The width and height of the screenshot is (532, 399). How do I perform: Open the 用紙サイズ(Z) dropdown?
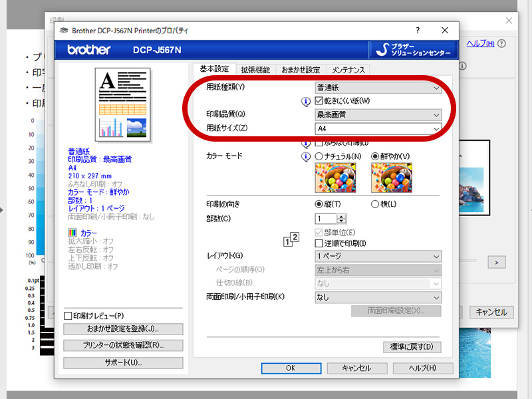378,128
